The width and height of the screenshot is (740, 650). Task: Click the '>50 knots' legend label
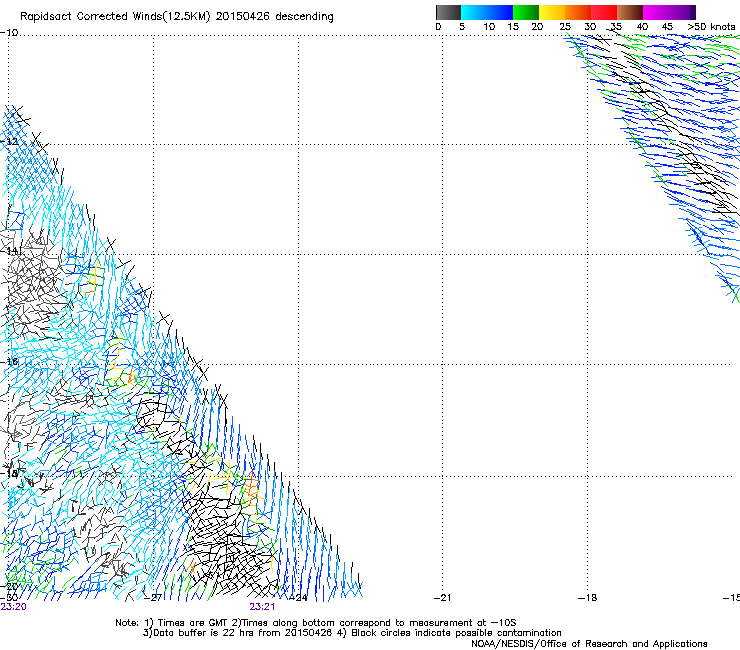click(711, 27)
